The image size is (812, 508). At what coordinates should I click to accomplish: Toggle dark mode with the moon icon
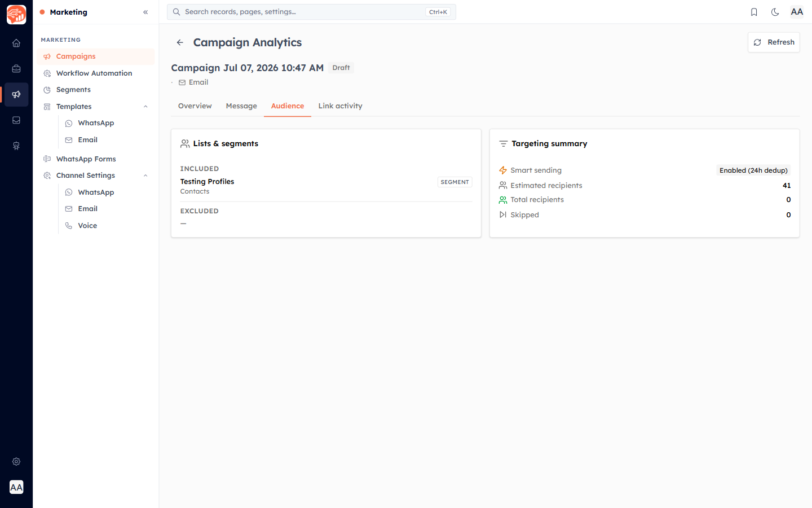[x=775, y=12]
